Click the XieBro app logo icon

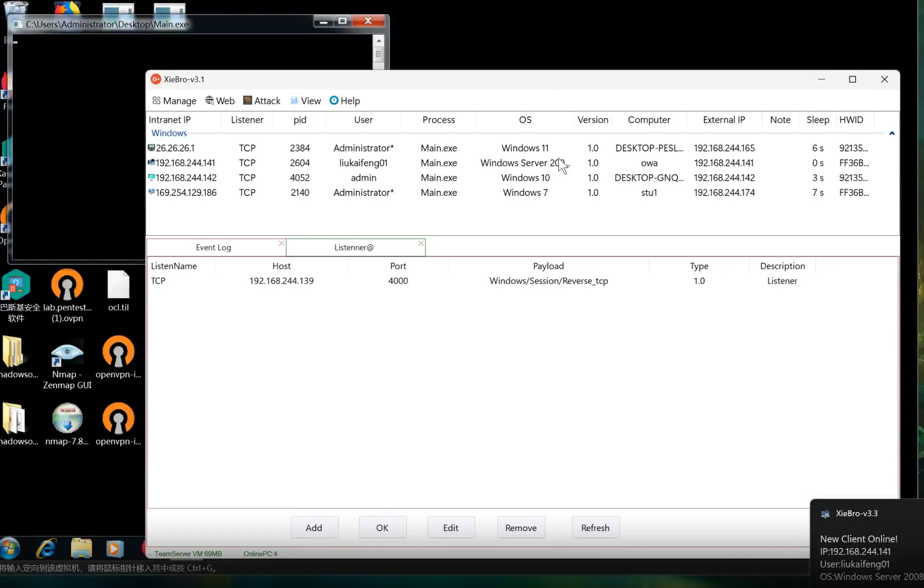coord(156,79)
